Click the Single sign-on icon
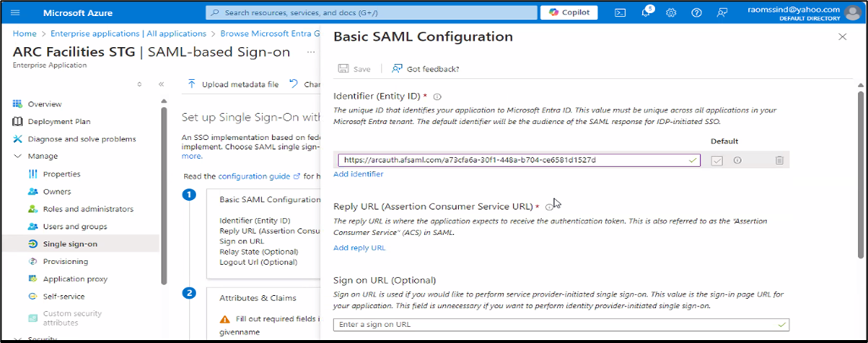Screen dimensions: 868x343 [x=33, y=244]
